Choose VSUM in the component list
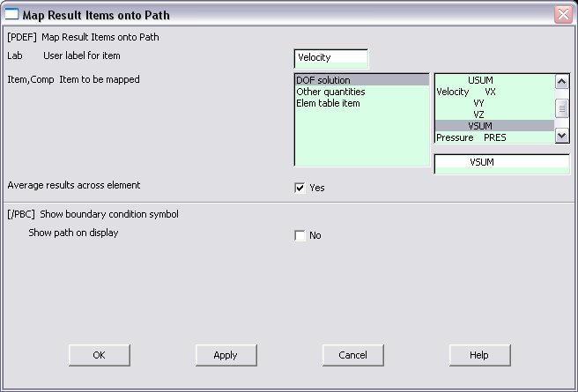Image resolution: width=578 pixels, height=392 pixels. click(x=494, y=126)
